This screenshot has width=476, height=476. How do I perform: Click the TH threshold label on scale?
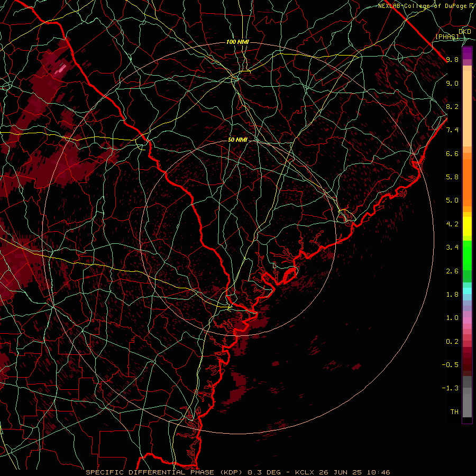coord(454,412)
